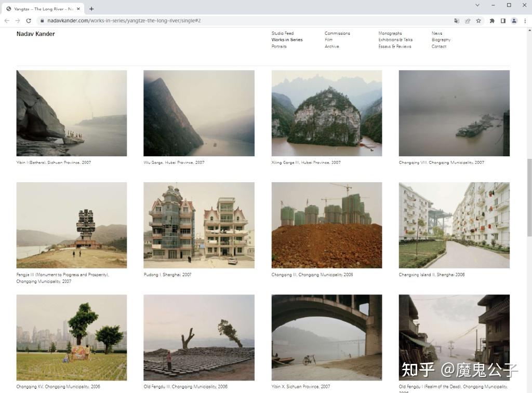This screenshot has width=532, height=393.
Task: Close the Yangtze browser tab
Action: [x=78, y=9]
